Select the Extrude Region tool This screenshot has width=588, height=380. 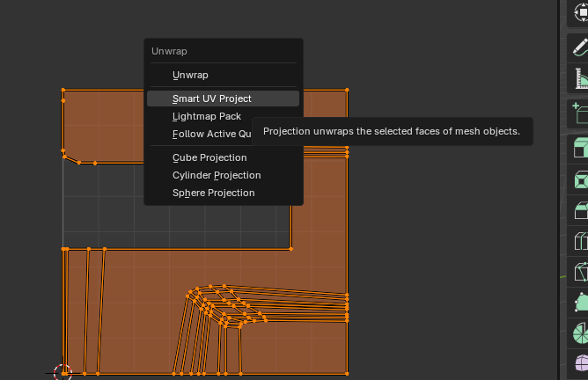click(580, 149)
